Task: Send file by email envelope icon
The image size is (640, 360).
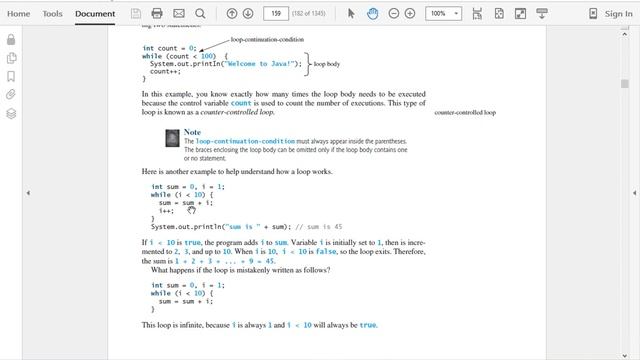Action: pos(179,13)
